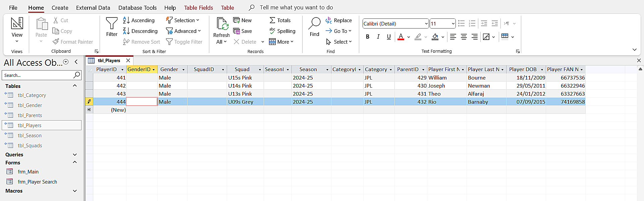This screenshot has width=644, height=201.
Task: Switch to the Create ribbon tab
Action: [60, 8]
